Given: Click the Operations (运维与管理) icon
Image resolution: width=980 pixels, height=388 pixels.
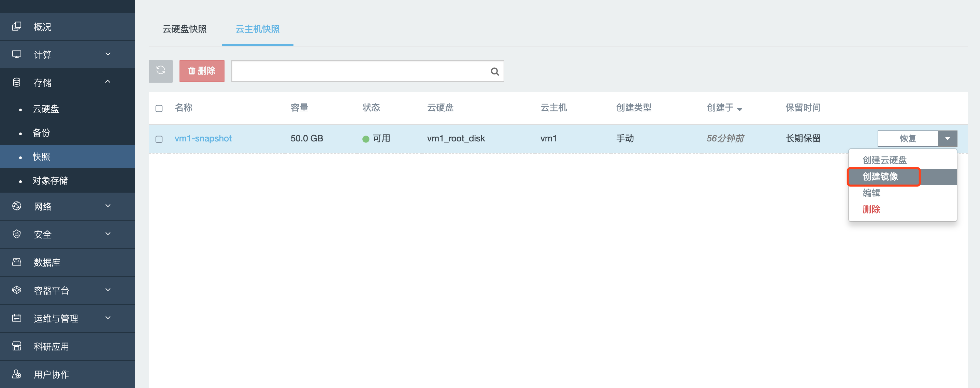Looking at the screenshot, I should 17,318.
